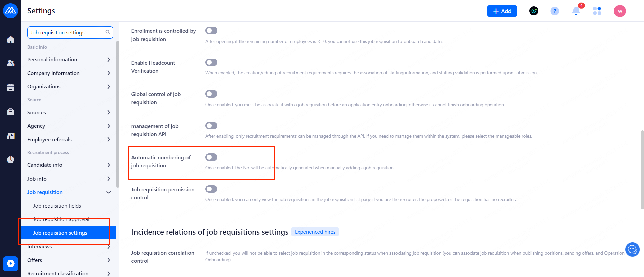Click the notification bell icon

(x=576, y=11)
